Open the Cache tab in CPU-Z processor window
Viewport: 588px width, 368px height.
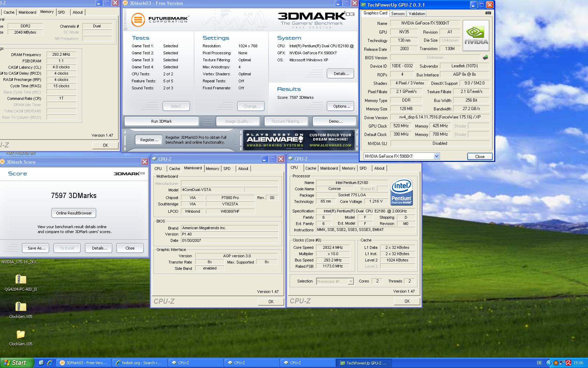click(310, 168)
